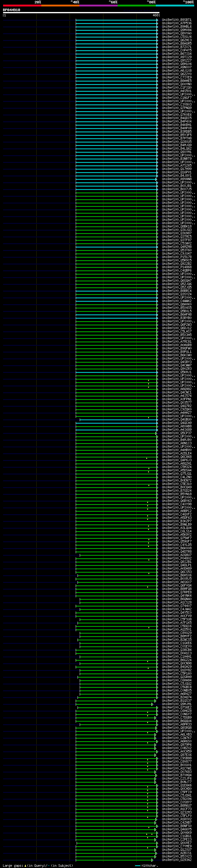Image resolution: width=197 pixels, height=868 pixels.
Task: Select the UniRef100_Q4MZM8 label
Action: [176, 247]
